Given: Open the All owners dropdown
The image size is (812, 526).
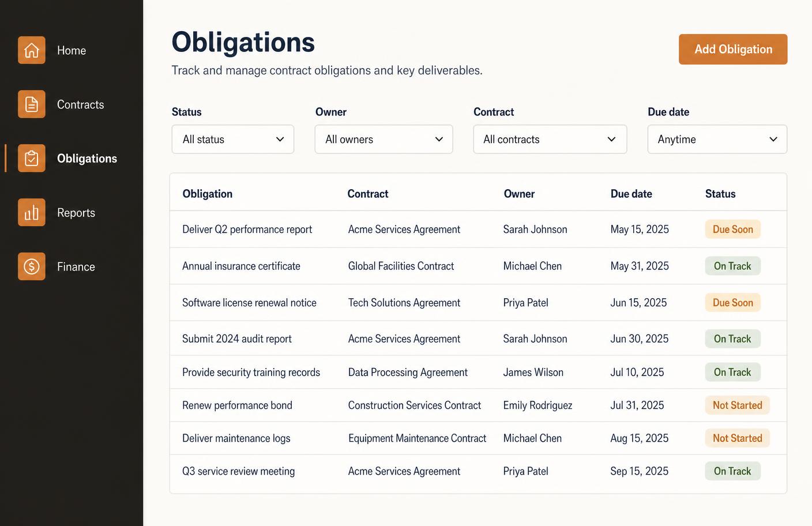Looking at the screenshot, I should coord(384,140).
